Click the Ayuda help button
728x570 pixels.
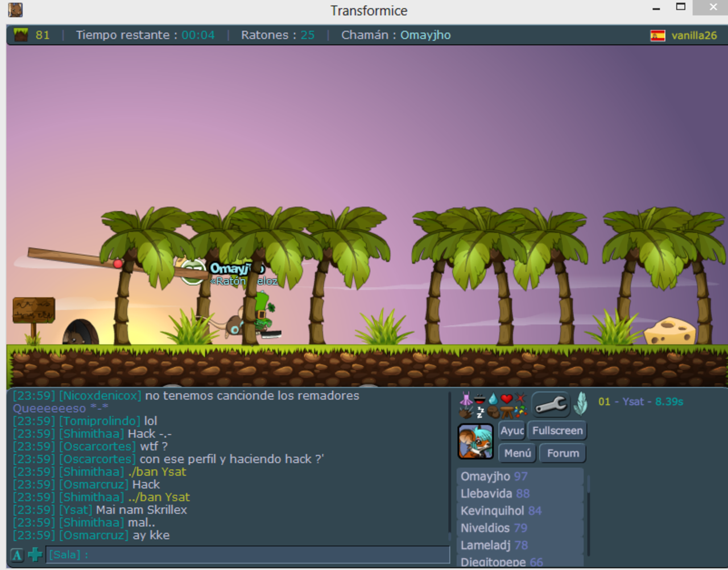(512, 431)
